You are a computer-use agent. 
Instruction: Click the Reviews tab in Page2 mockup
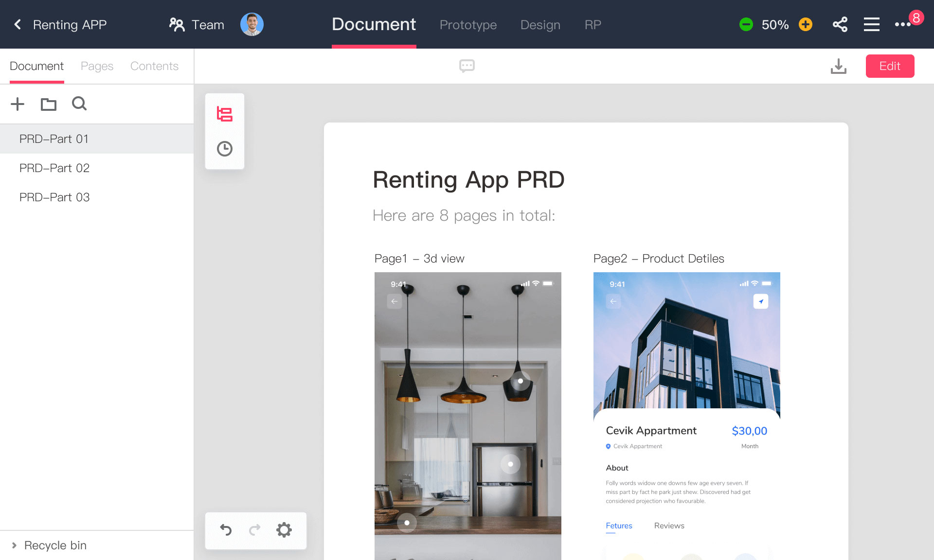click(x=669, y=526)
